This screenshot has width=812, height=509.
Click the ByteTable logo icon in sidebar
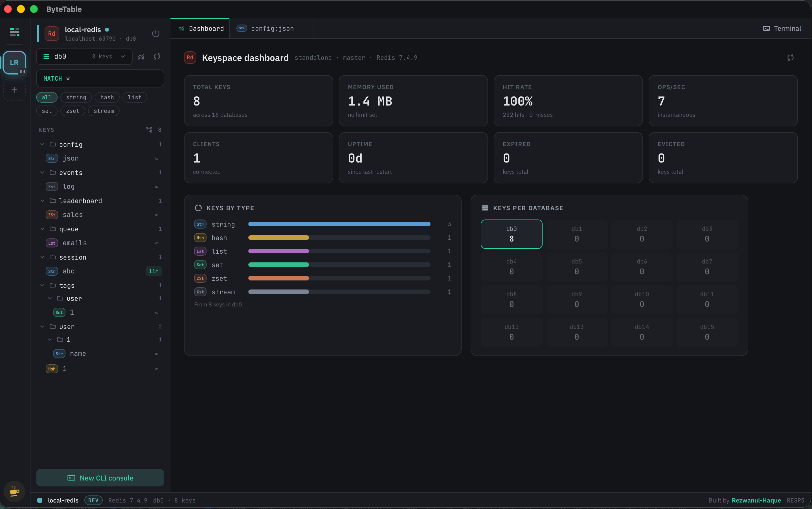point(14,32)
